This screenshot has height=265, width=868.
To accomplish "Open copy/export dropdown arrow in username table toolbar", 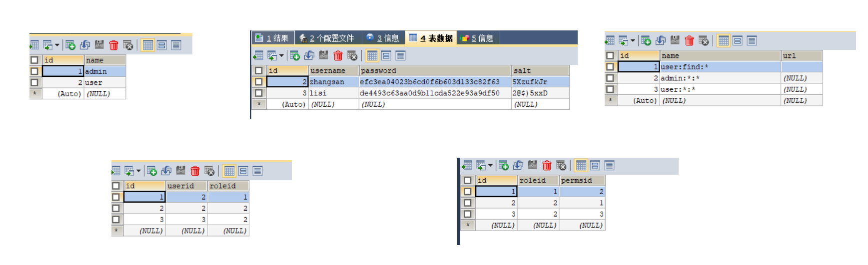I will click(x=281, y=55).
